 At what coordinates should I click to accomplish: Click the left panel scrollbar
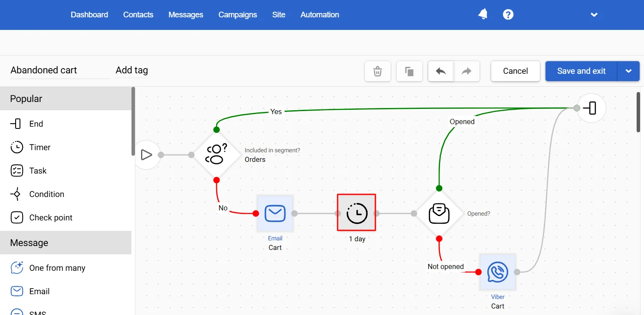click(x=133, y=121)
